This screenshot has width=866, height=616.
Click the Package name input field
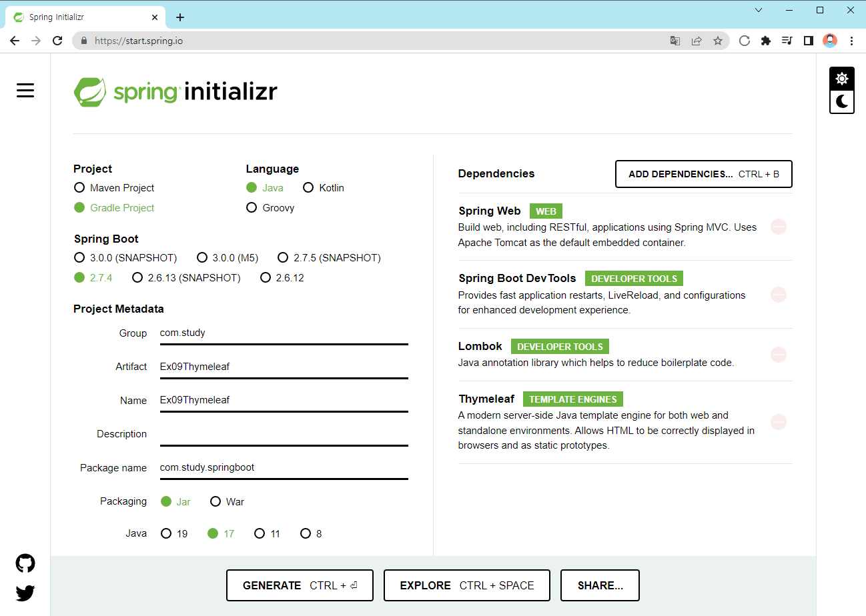(284, 468)
